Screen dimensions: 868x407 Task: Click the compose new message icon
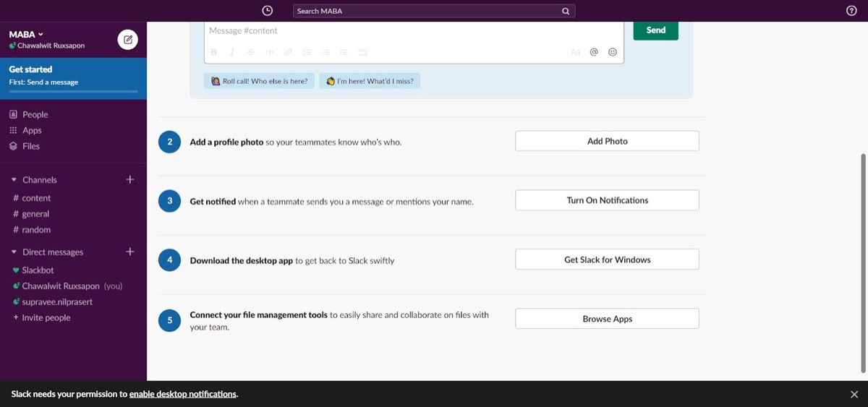(128, 40)
